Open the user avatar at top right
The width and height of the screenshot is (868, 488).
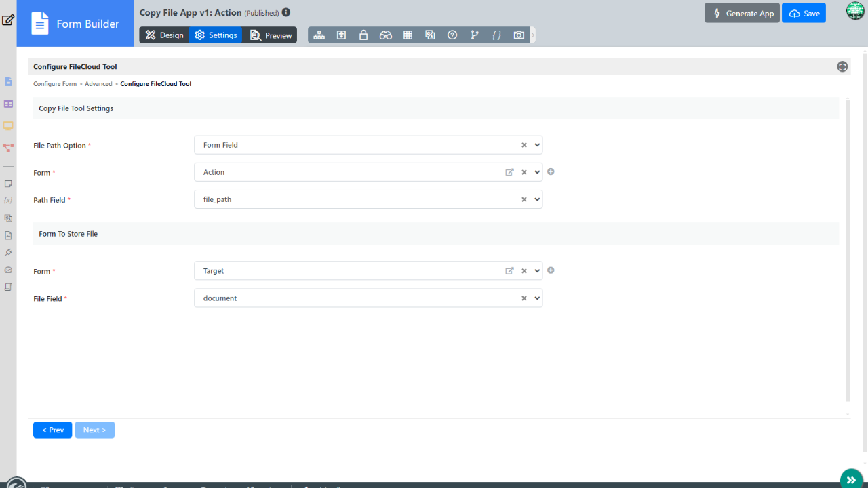855,11
